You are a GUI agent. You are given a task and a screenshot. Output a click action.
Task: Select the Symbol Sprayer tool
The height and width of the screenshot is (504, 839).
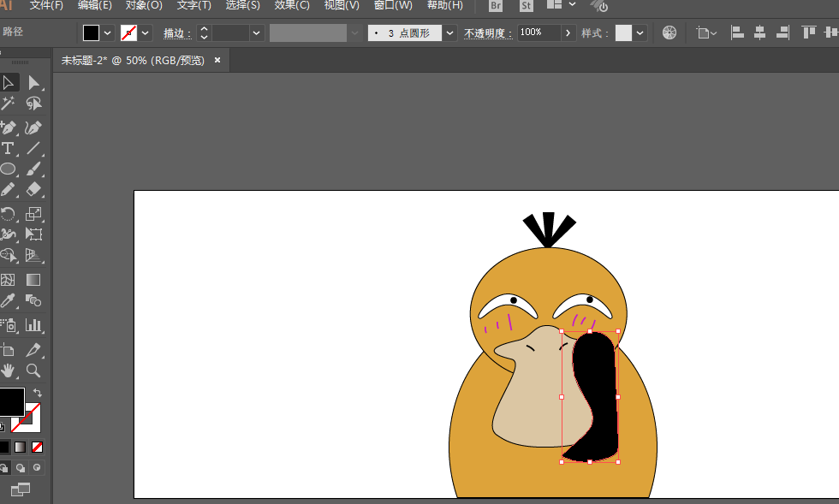tap(9, 325)
